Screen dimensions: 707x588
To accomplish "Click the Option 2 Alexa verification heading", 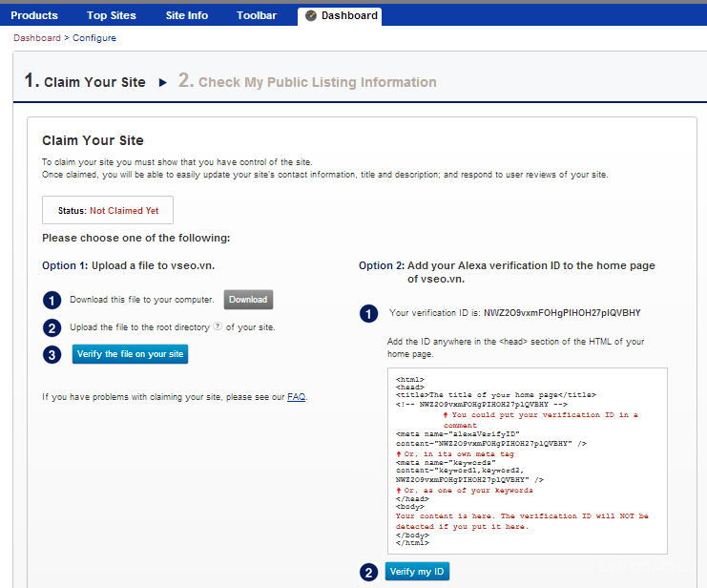I will click(x=507, y=272).
